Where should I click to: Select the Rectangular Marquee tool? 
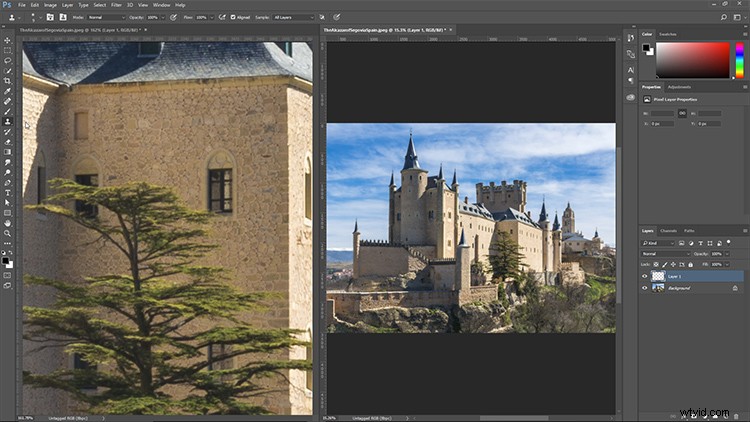point(7,50)
